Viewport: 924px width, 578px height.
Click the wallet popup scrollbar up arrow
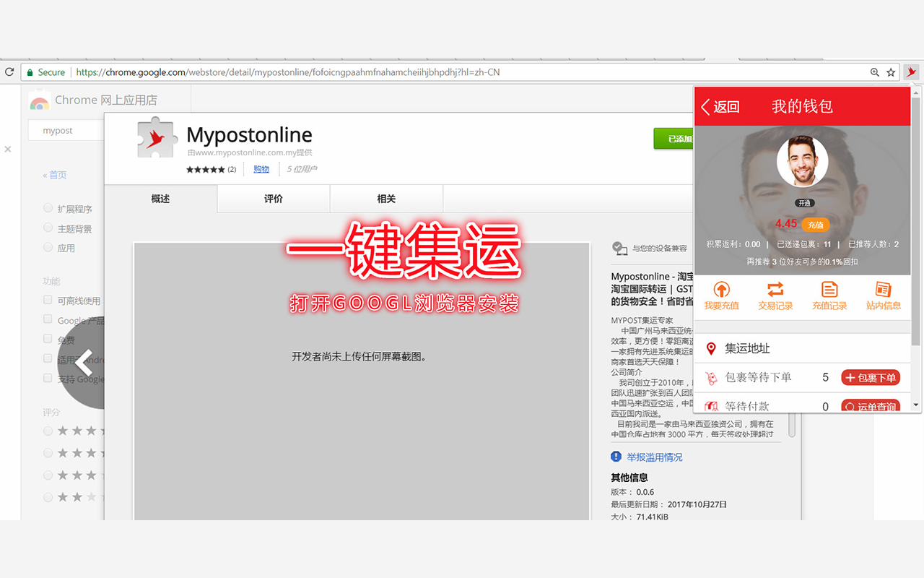tap(916, 92)
